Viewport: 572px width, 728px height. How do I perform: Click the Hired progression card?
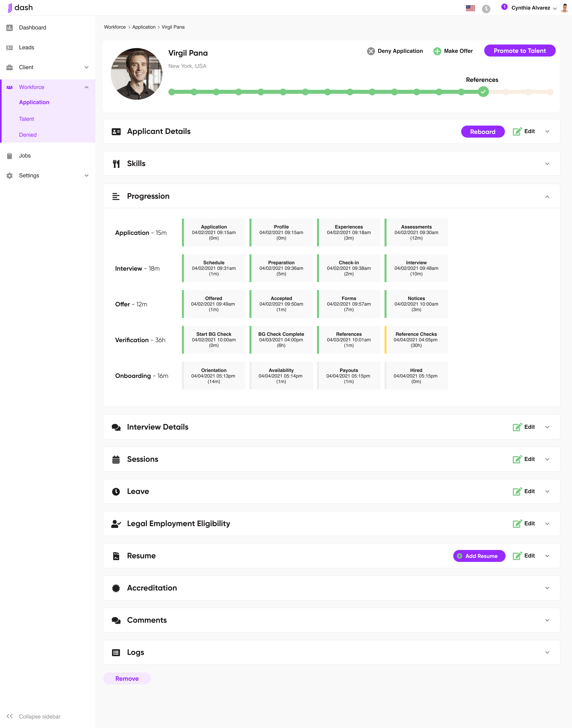point(416,376)
